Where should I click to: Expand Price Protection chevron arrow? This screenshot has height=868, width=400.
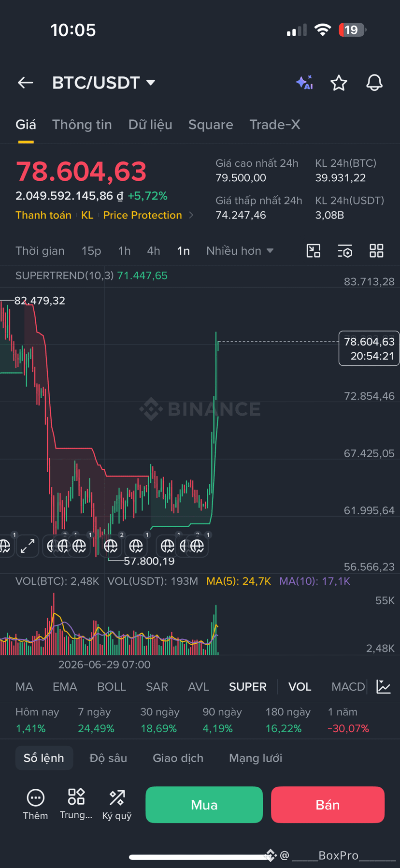(191, 215)
